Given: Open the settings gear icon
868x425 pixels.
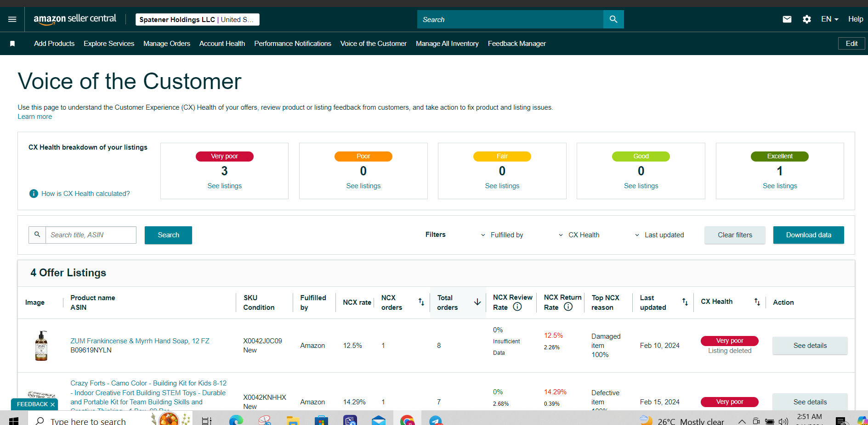Looking at the screenshot, I should click(x=807, y=19).
